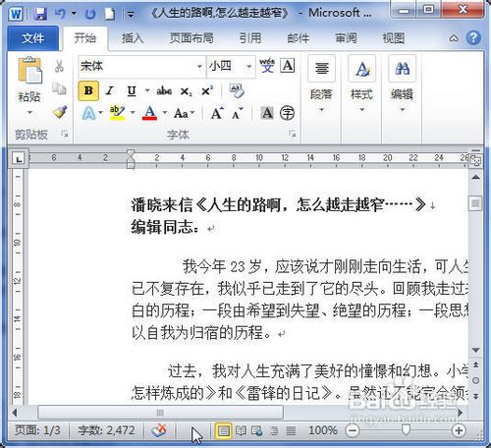Click the Clear Formatting eraser icon
491x448 pixels.
(237, 91)
